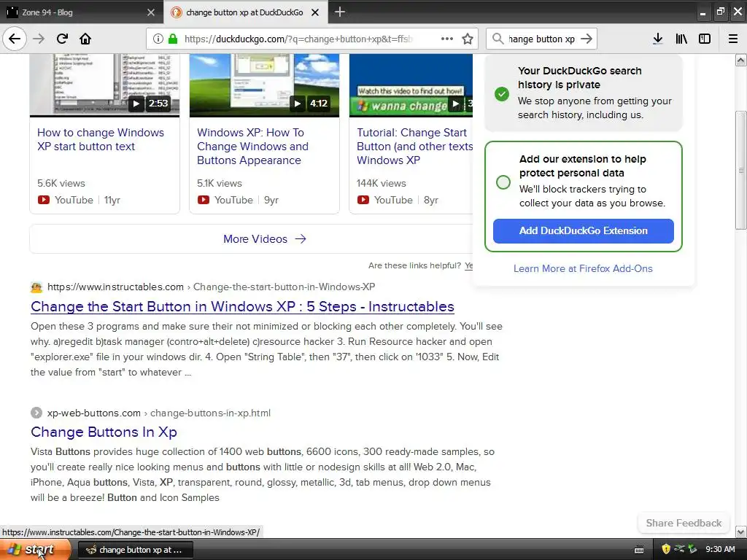Click the instructables.com URL breadcrumb
Screen dimensions: 747x560
[x=211, y=287]
